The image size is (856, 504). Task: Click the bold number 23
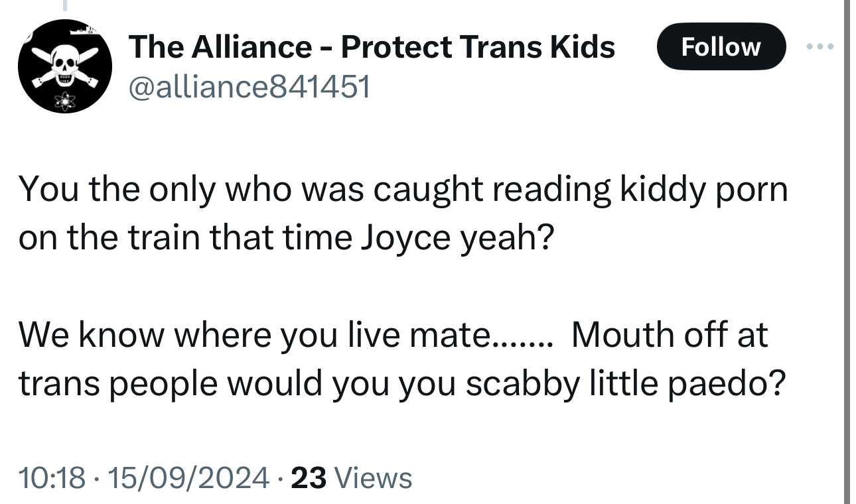coord(309,477)
